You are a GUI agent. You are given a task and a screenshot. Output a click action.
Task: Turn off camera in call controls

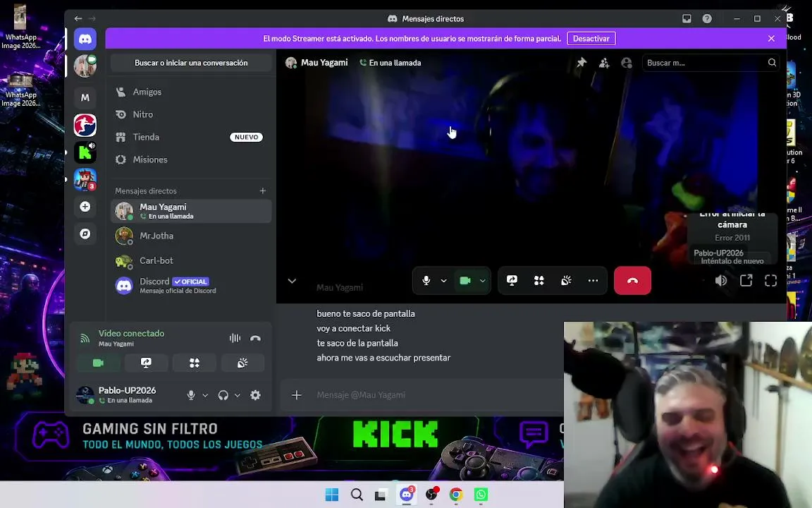(465, 280)
